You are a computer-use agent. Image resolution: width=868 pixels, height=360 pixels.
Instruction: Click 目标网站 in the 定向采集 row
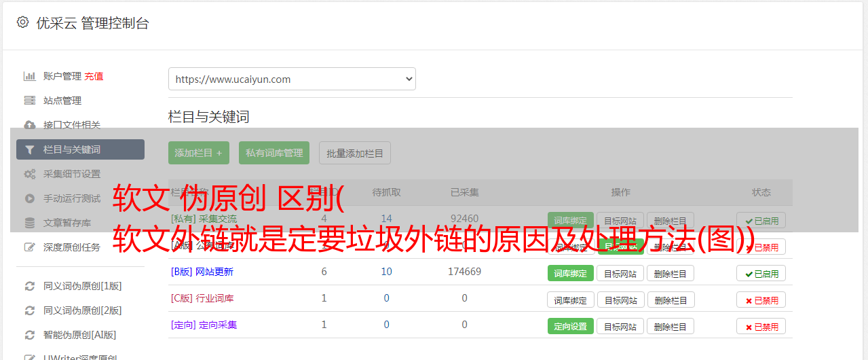[x=620, y=326]
